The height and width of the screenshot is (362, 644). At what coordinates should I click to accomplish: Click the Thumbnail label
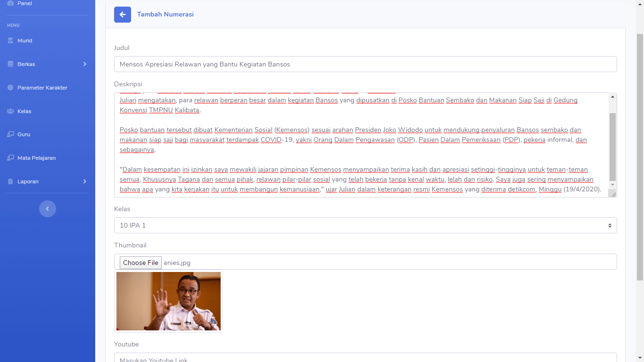pos(130,245)
